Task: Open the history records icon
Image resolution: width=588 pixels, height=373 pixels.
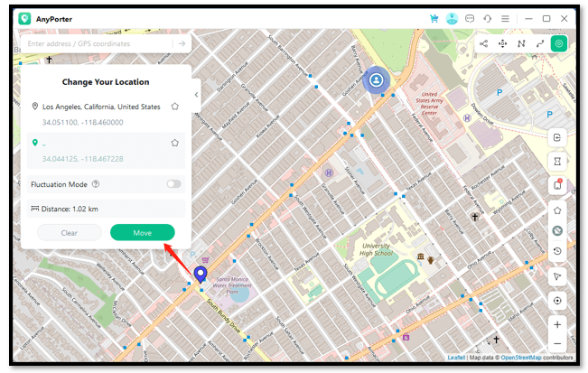Action: [557, 251]
